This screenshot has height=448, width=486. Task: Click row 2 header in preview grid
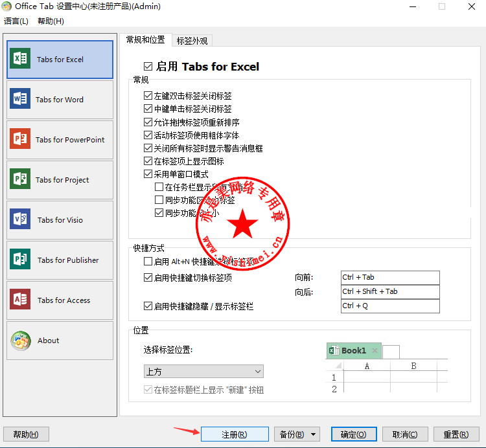pyautogui.click(x=334, y=389)
